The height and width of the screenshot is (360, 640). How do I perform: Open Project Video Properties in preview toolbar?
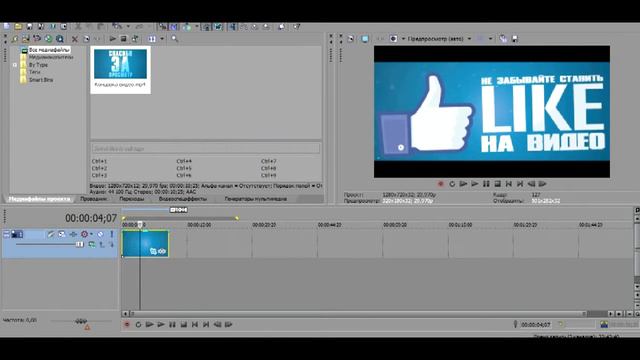click(x=351, y=39)
